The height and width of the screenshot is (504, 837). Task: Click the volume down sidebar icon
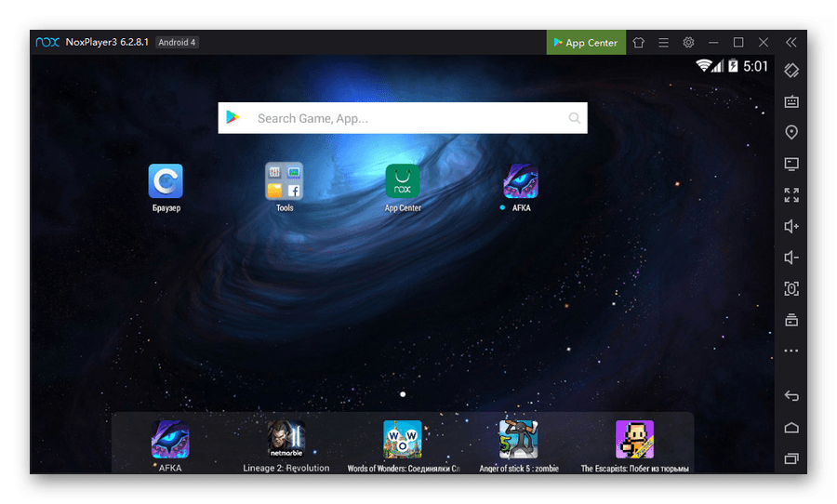(x=791, y=258)
